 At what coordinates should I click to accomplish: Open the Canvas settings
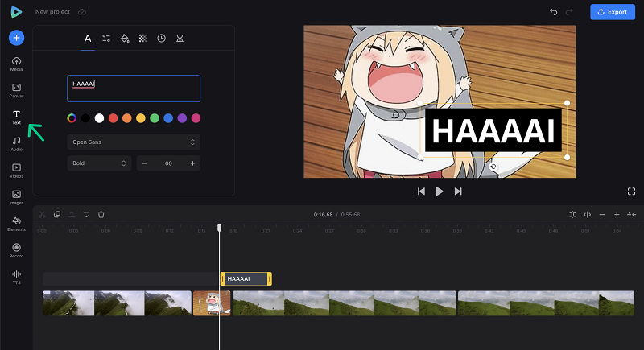16,91
